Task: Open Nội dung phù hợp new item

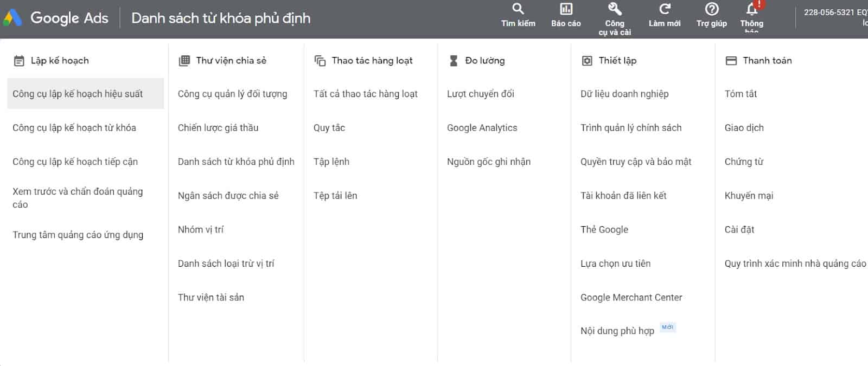Action: pos(617,331)
